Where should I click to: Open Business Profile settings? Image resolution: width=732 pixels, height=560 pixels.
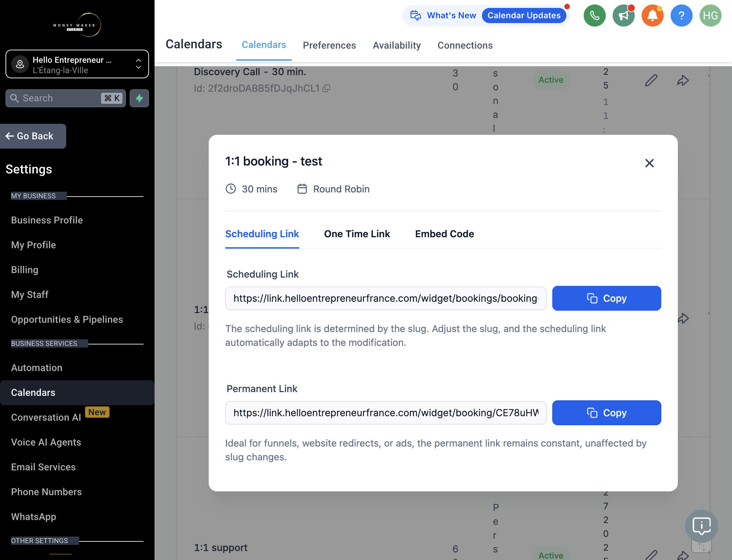47,220
